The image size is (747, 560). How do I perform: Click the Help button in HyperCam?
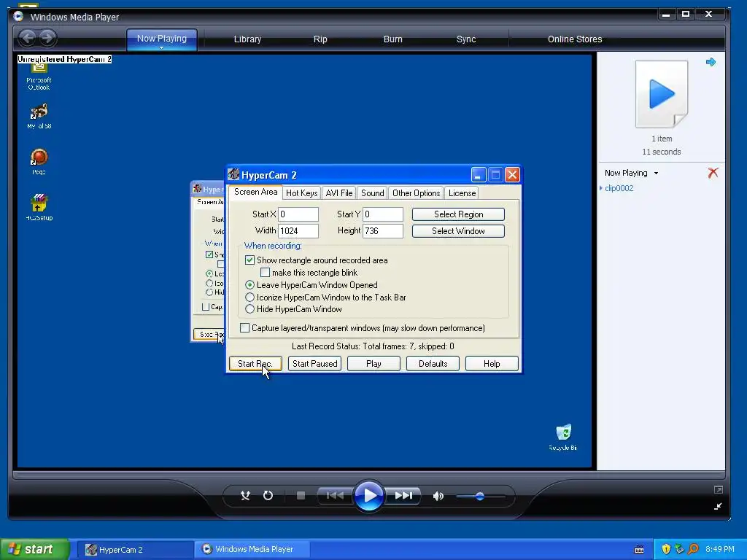(x=492, y=364)
